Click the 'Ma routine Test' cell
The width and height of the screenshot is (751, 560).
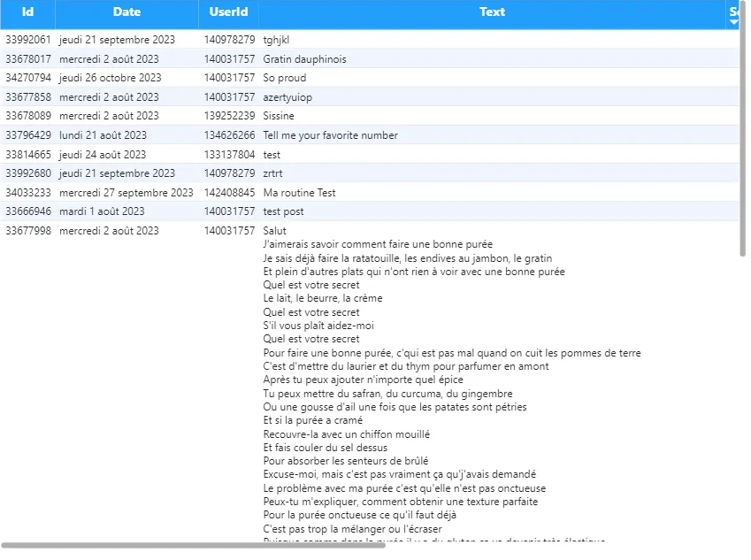299,193
